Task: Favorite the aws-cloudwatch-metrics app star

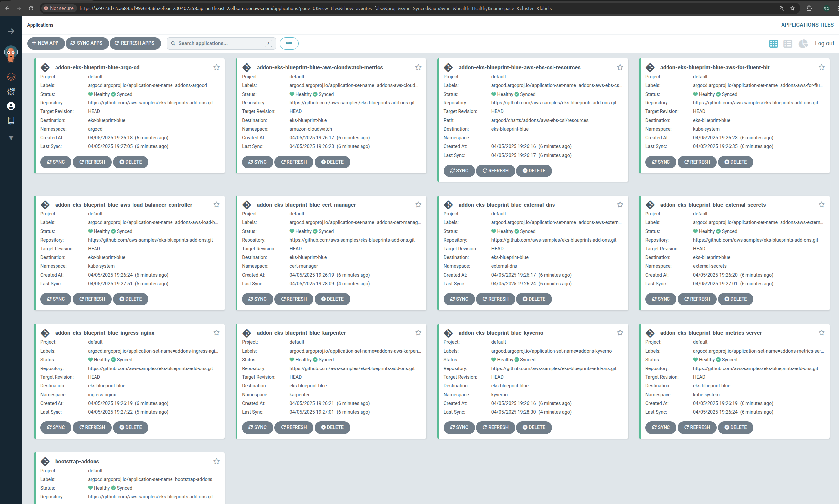Action: [418, 67]
